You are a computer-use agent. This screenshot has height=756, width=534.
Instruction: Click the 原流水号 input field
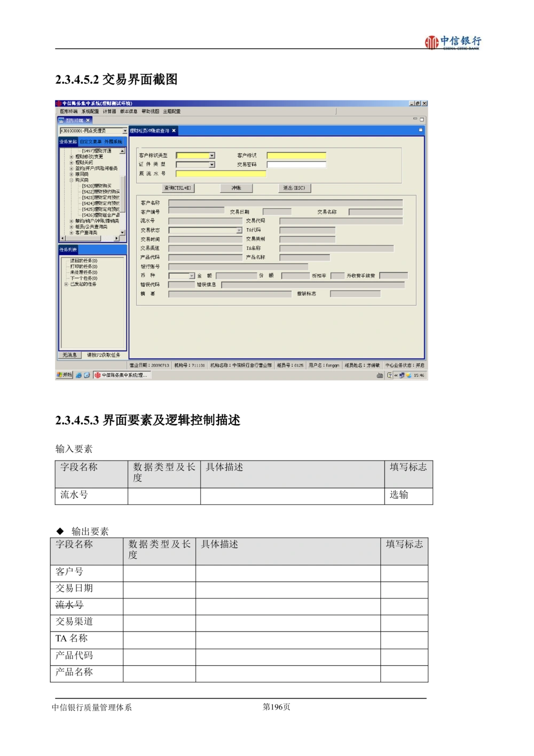point(221,174)
